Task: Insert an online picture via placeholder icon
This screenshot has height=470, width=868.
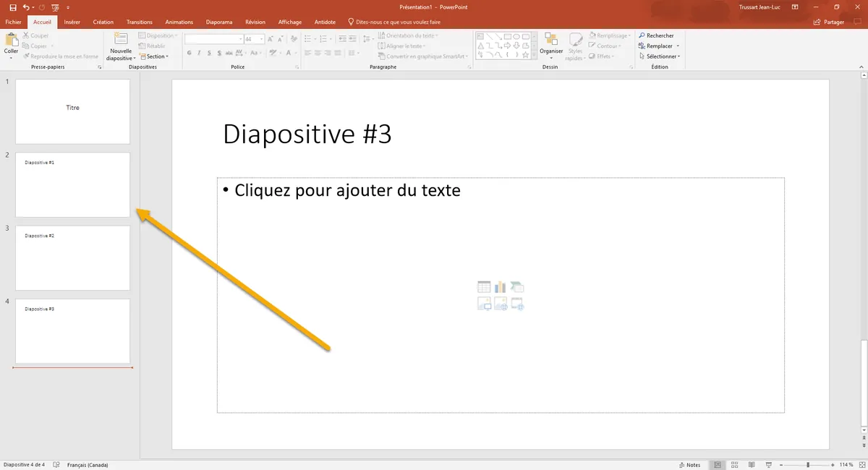Action: [501, 304]
